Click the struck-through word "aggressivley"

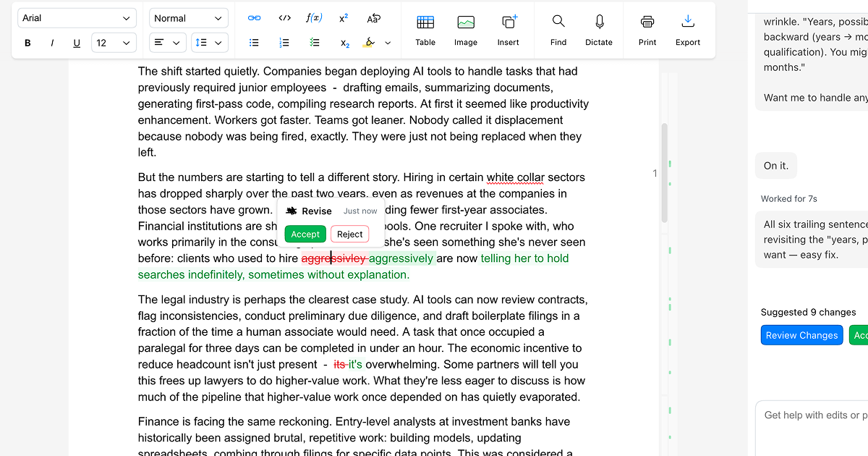(x=333, y=258)
